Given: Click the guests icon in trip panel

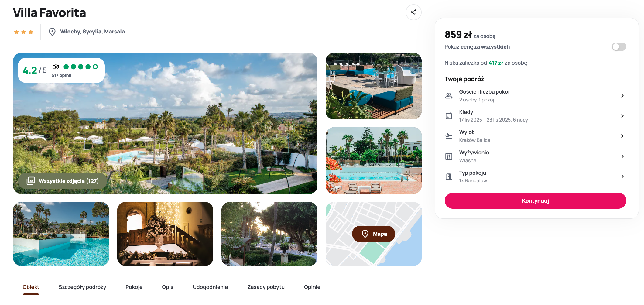Looking at the screenshot, I should coord(449,96).
